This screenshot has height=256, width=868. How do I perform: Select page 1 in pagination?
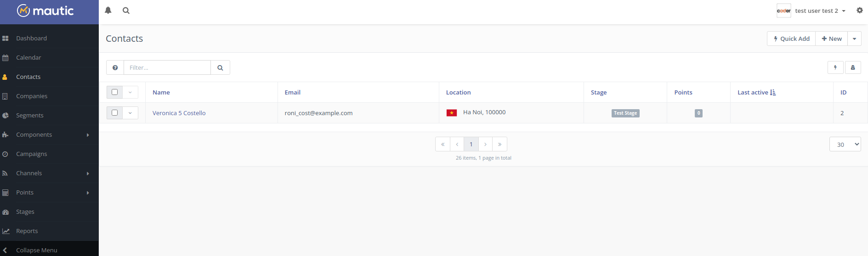click(x=471, y=144)
